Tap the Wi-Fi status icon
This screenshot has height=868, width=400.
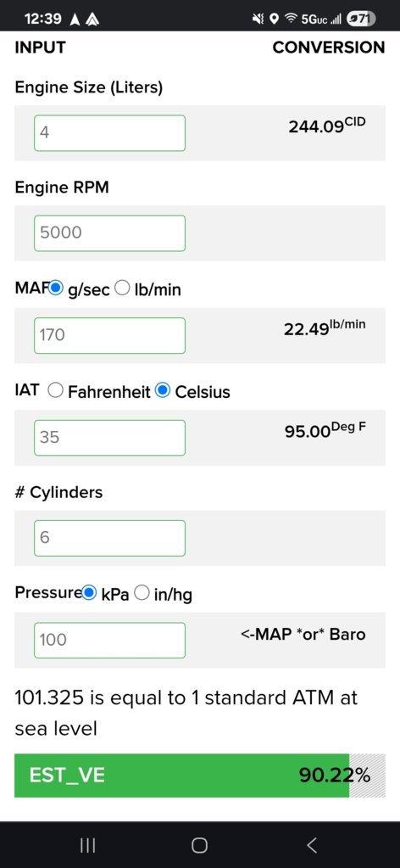tap(290, 20)
